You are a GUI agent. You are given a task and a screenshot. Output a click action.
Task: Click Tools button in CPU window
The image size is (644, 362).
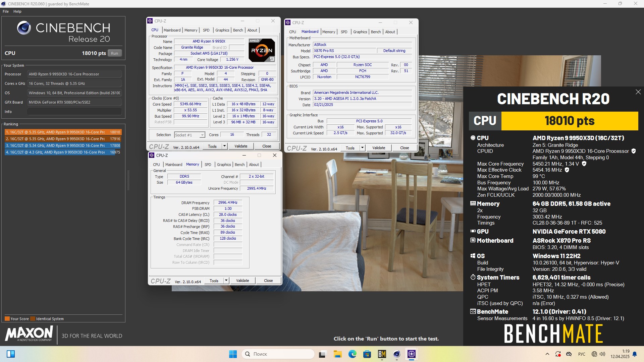coord(212,146)
